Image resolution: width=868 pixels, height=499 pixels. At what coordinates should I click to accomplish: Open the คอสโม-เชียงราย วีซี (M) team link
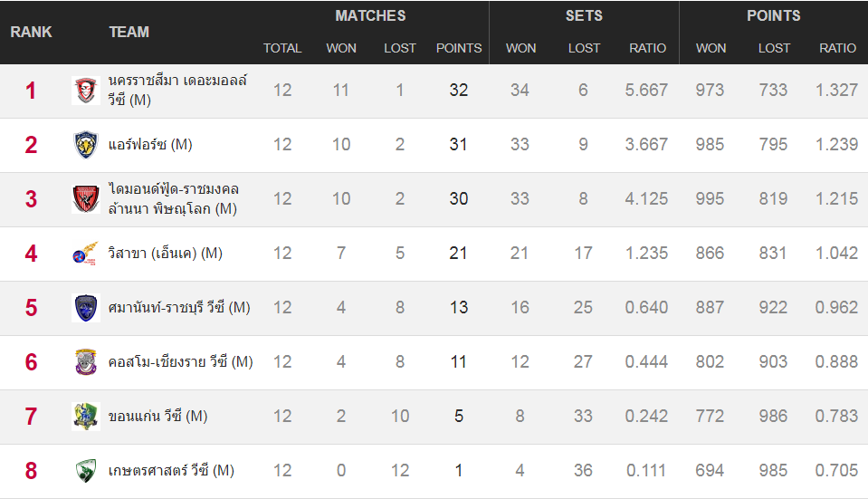[180, 361]
